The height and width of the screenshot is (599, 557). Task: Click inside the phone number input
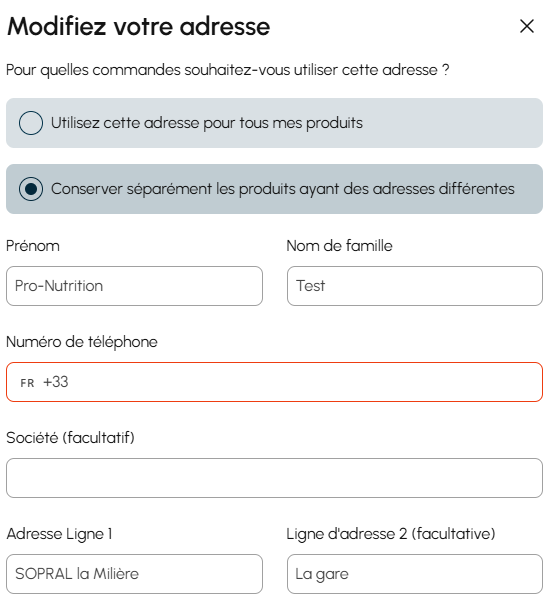(x=304, y=382)
